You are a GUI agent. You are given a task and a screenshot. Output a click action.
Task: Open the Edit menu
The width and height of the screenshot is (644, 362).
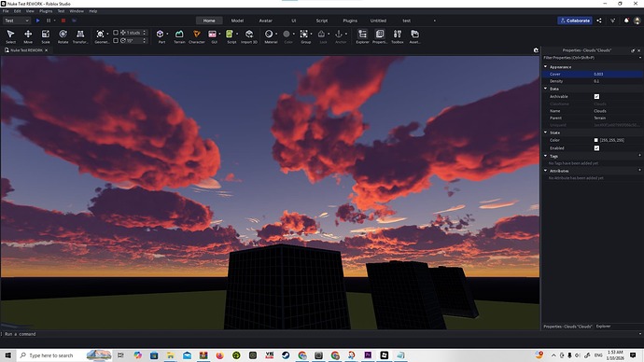pos(17,11)
